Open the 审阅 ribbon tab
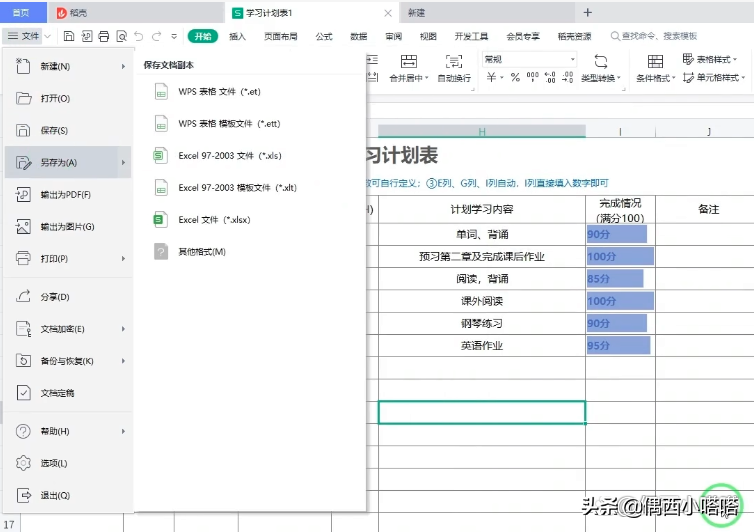The height and width of the screenshot is (532, 754). (393, 36)
